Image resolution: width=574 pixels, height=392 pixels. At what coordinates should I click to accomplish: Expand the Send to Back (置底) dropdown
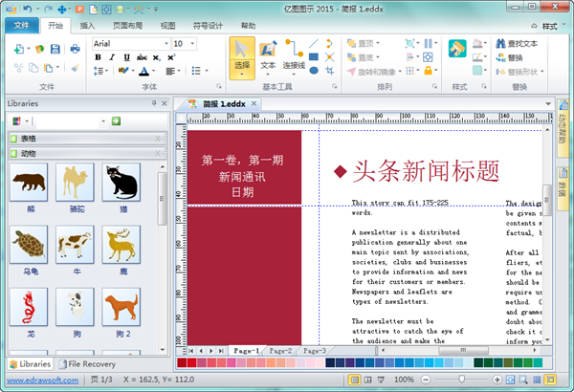378,57
